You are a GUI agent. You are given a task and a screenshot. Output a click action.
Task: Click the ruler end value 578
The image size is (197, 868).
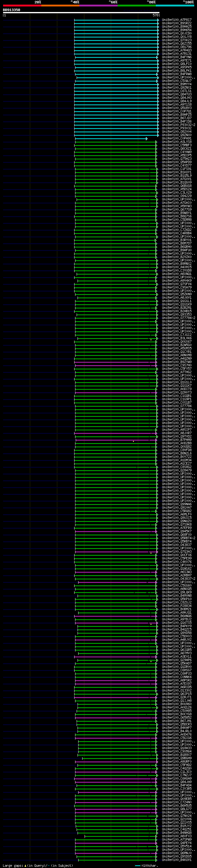[155, 15]
